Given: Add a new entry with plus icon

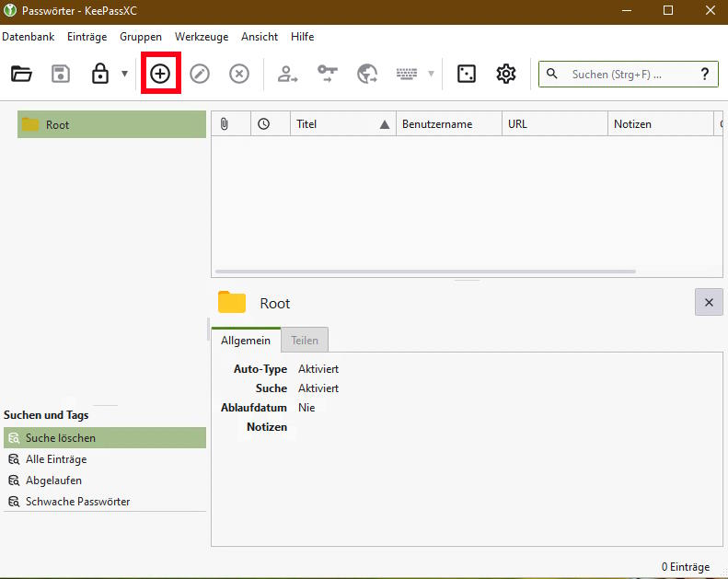Looking at the screenshot, I should (160, 74).
